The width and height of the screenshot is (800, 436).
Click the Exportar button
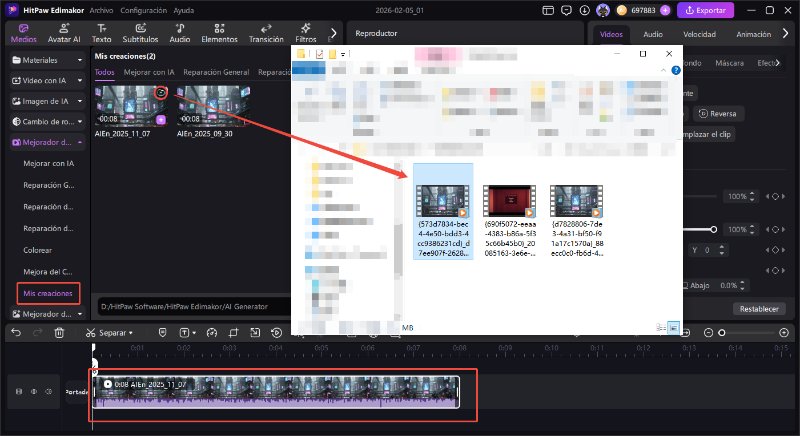point(705,10)
